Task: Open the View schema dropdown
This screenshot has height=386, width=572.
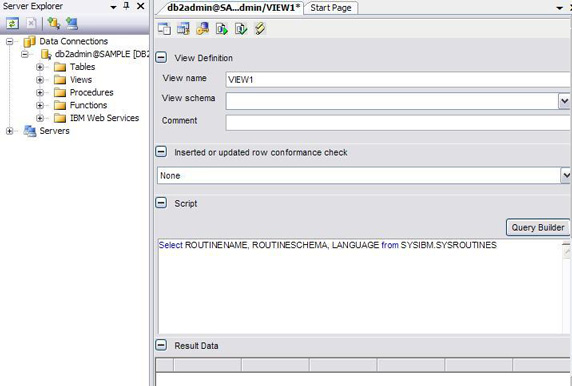Action: [565, 101]
